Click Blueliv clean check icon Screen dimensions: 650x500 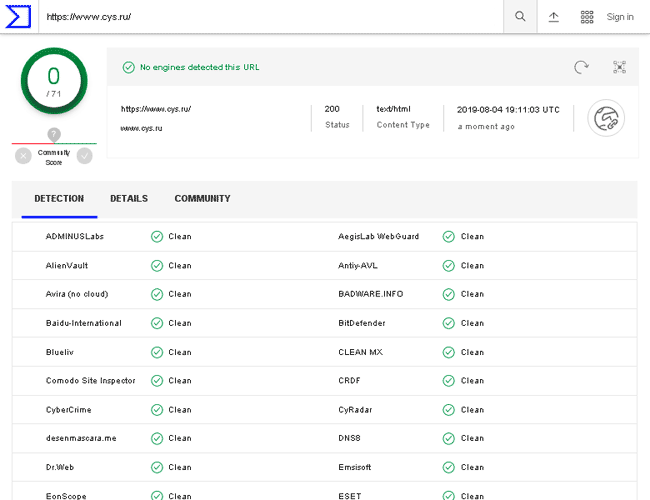pyautogui.click(x=157, y=352)
